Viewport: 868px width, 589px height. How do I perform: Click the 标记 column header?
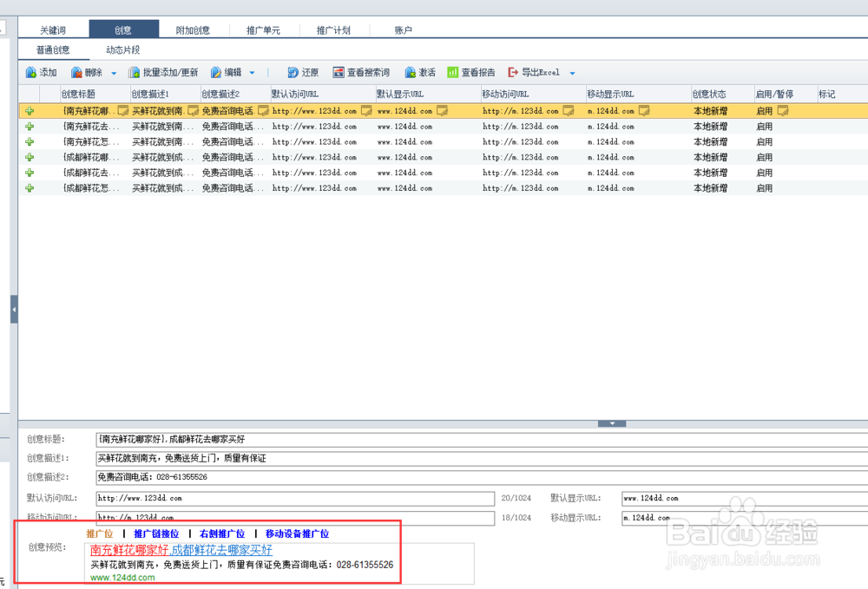[842, 94]
